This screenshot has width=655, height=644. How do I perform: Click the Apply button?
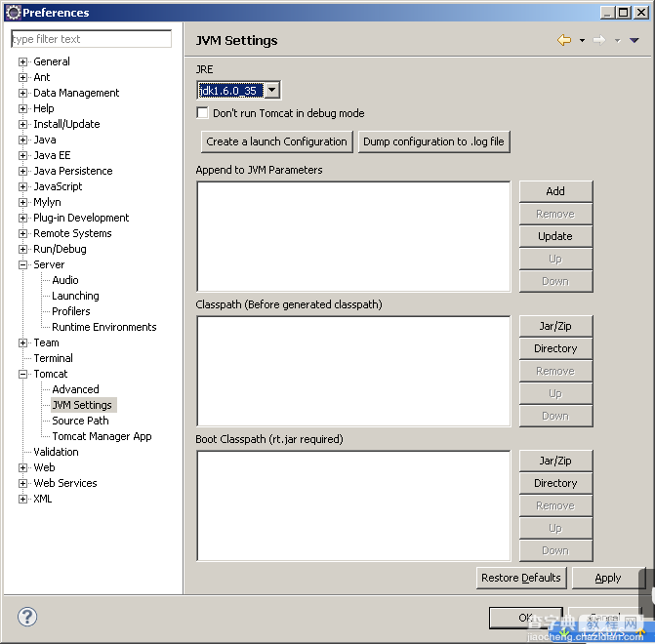pos(608,578)
